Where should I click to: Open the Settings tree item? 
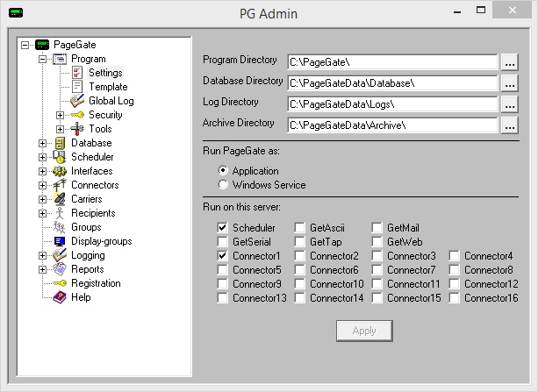coord(105,73)
